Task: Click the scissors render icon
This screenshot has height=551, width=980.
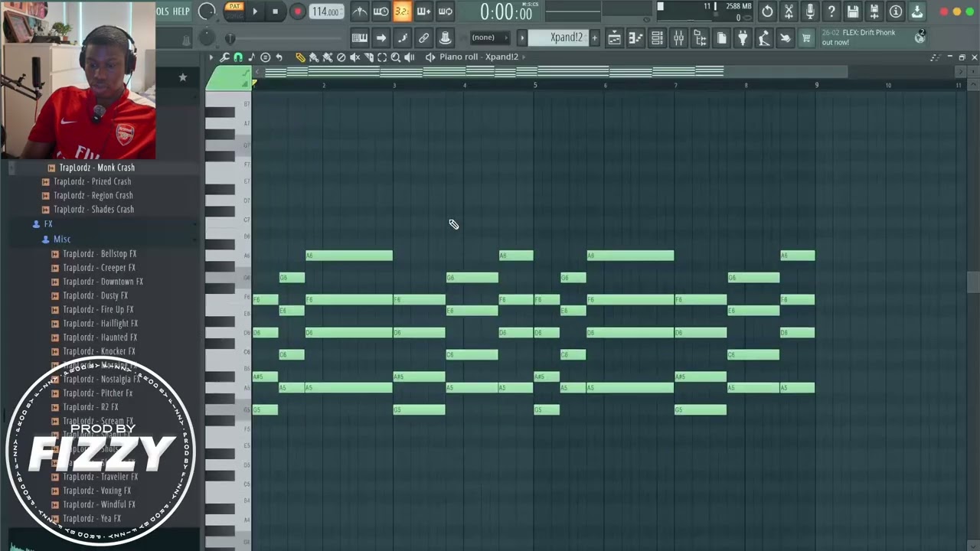Action: click(789, 11)
